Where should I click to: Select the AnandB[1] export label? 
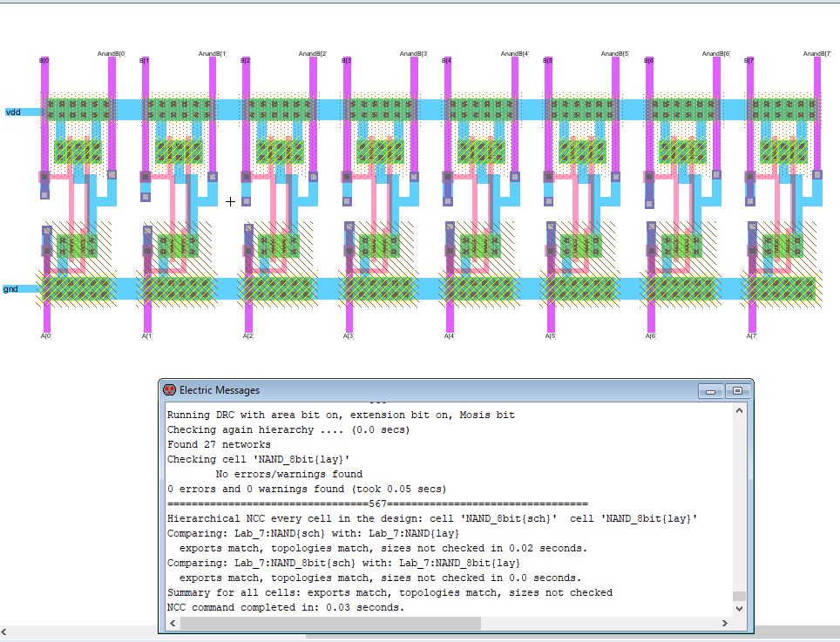tap(213, 53)
